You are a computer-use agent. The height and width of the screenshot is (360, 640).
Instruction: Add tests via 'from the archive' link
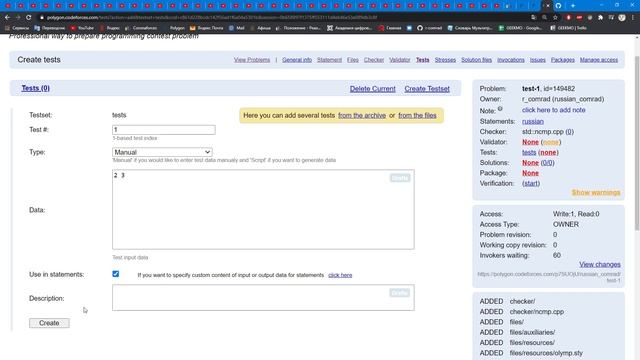pos(362,116)
